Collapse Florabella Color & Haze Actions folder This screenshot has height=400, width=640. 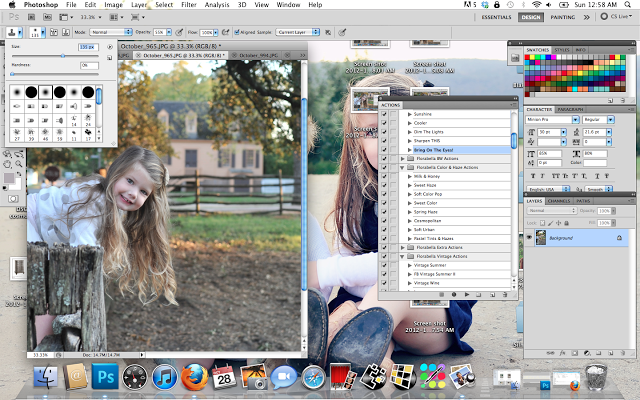(402, 168)
